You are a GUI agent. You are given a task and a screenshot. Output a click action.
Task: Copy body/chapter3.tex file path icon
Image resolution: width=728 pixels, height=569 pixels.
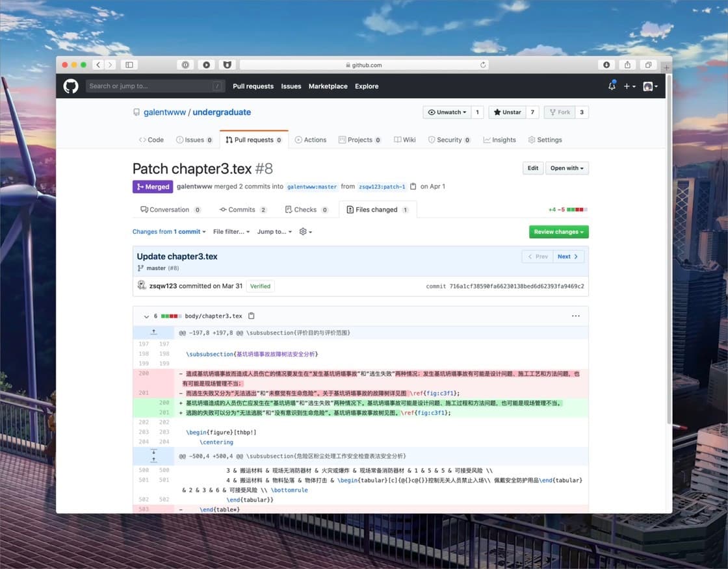(252, 316)
